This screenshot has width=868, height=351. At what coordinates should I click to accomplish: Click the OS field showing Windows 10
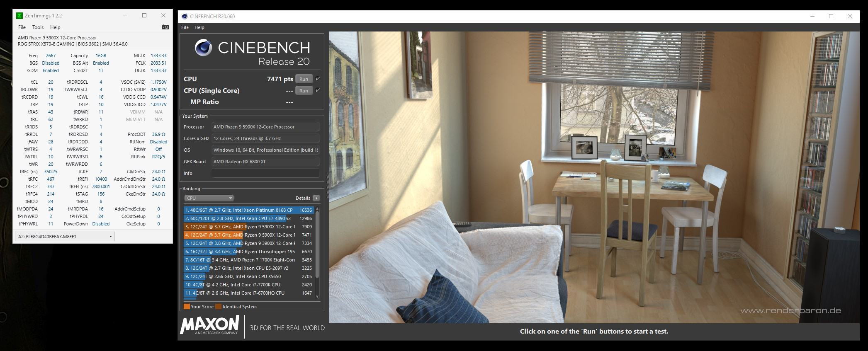[x=265, y=150]
